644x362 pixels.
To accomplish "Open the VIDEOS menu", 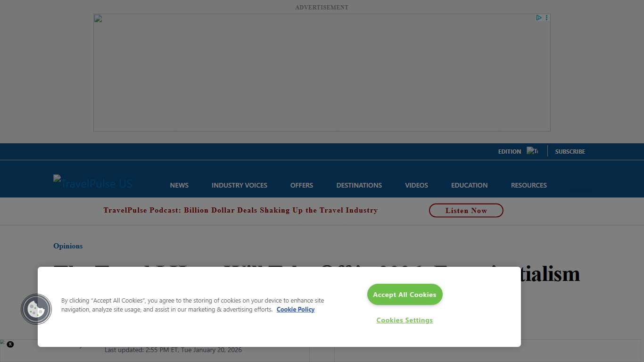I will coord(417,185).
